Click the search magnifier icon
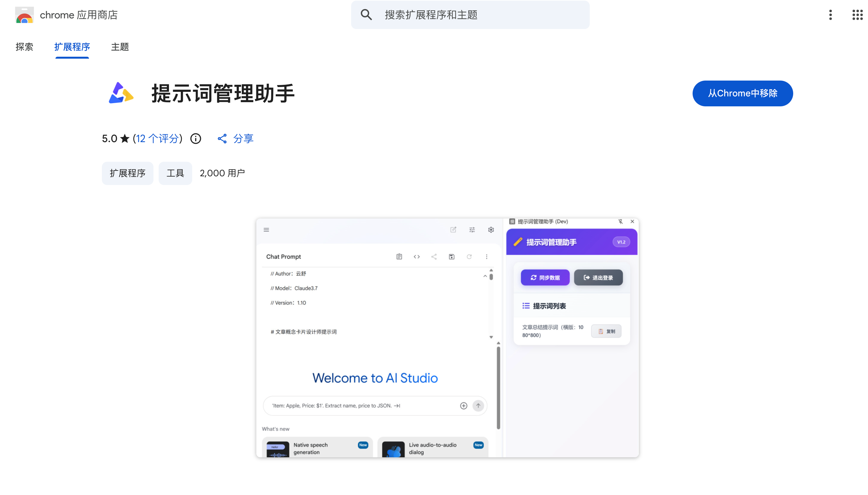Screen dimensions: 868x495 tap(366, 15)
